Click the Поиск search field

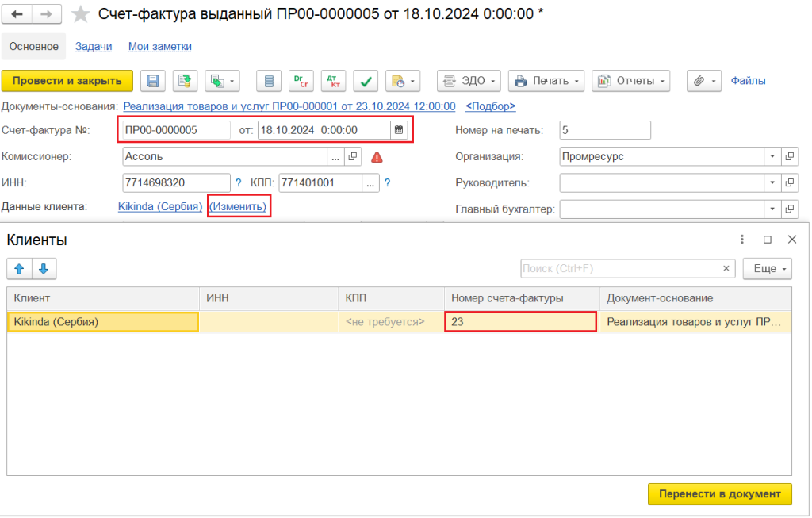pos(619,269)
